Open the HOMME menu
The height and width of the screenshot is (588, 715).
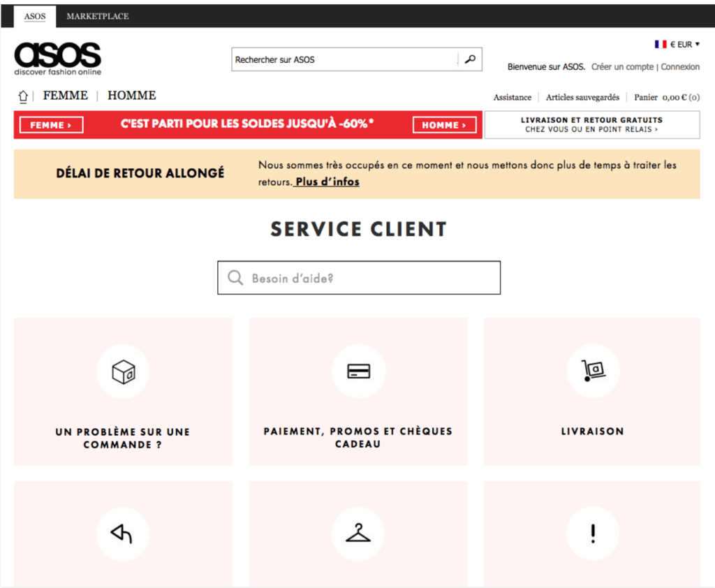click(x=131, y=95)
